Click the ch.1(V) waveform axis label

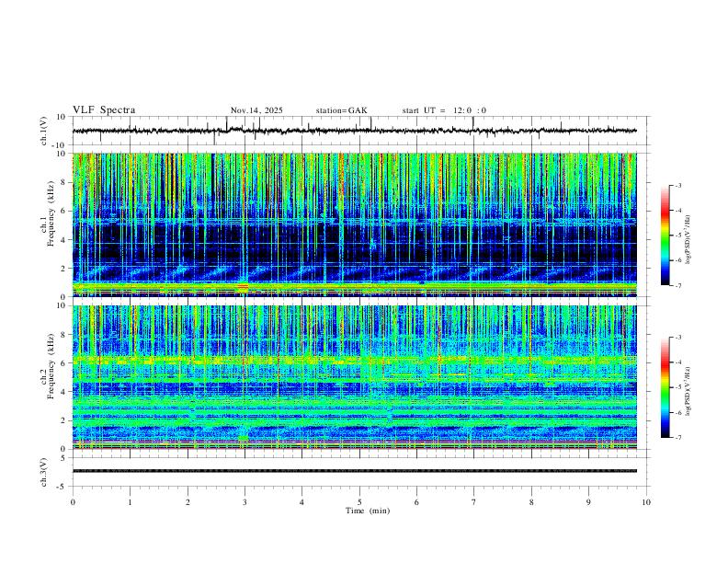coord(44,131)
